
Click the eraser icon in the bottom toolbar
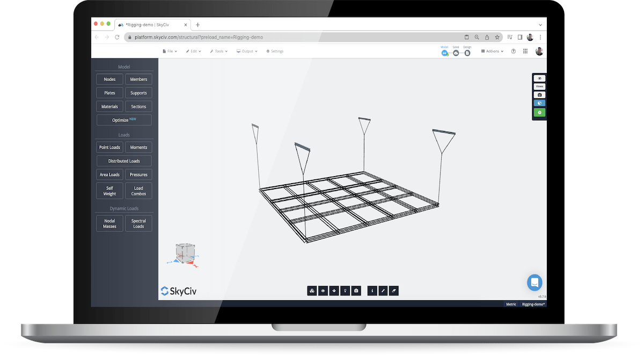coord(393,291)
